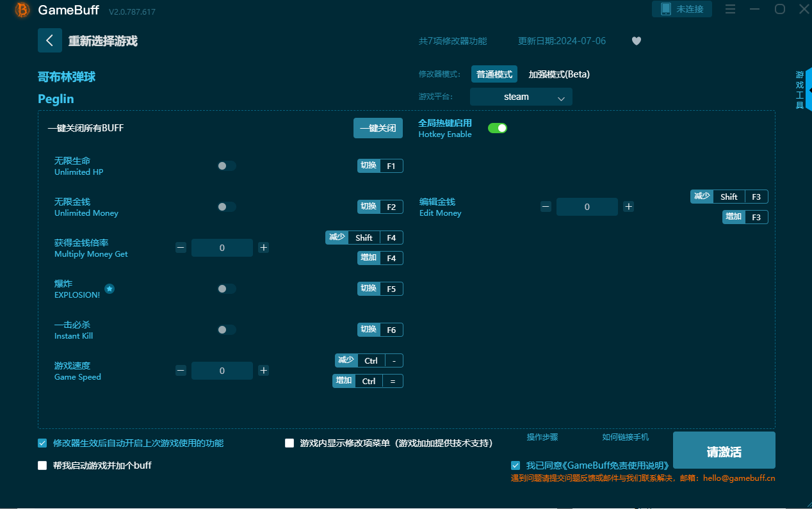Screen dimensions: 812x509
Task: Maximize the GameBuff window
Action: 780,9
